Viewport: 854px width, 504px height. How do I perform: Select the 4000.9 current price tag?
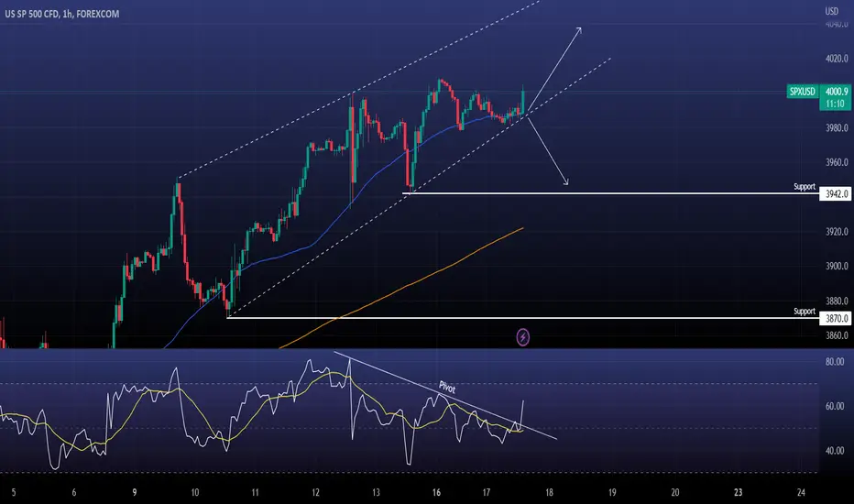coord(836,92)
